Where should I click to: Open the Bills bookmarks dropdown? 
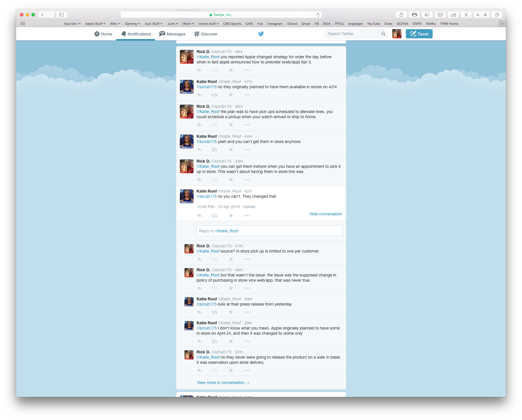coord(115,24)
